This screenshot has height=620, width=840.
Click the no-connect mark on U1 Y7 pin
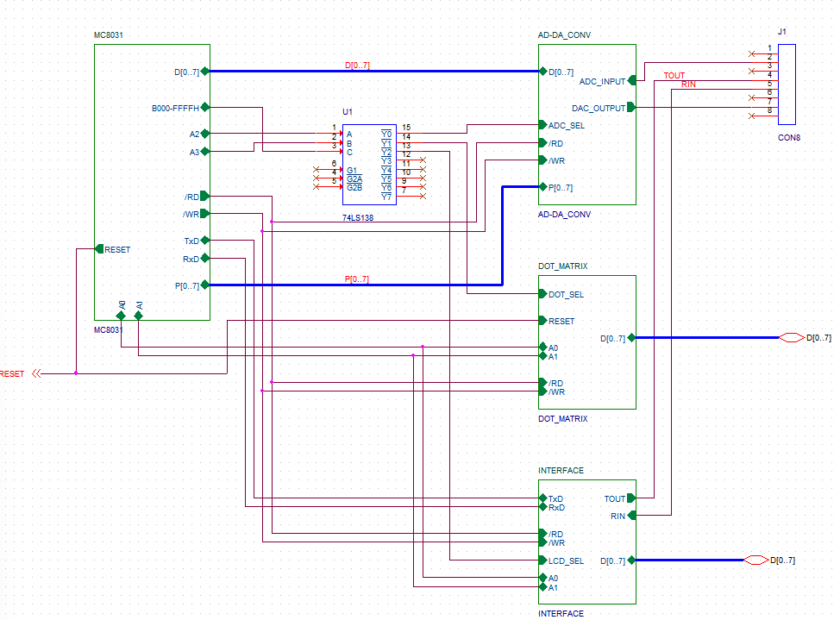coord(423,196)
